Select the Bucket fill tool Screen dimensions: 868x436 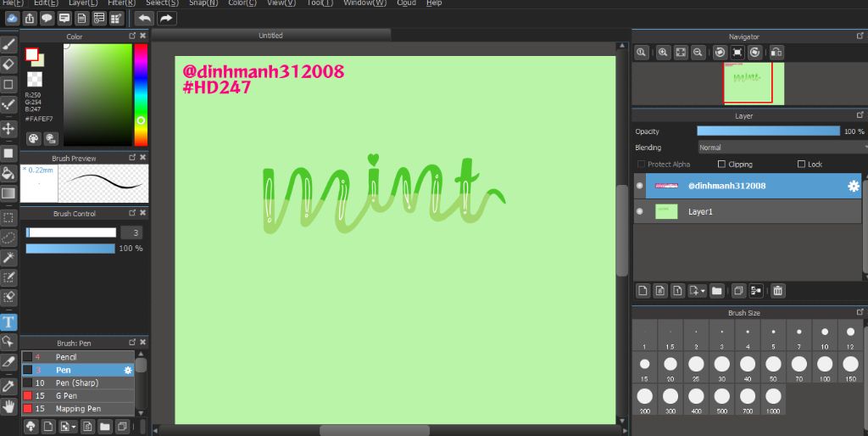(x=8, y=173)
